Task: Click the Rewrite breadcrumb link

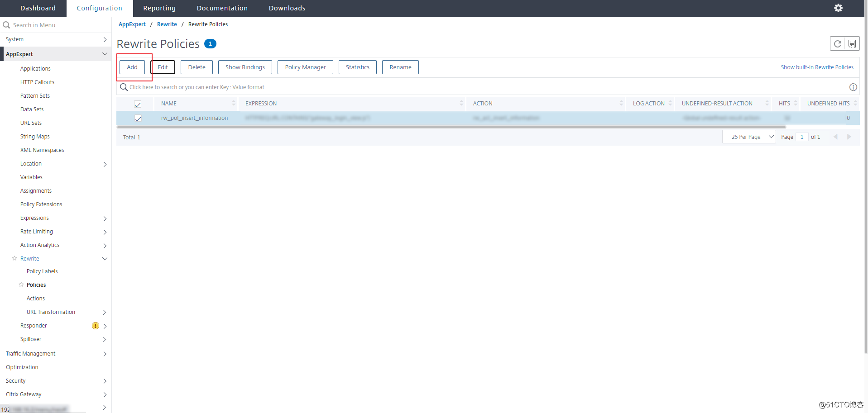Action: (x=167, y=24)
